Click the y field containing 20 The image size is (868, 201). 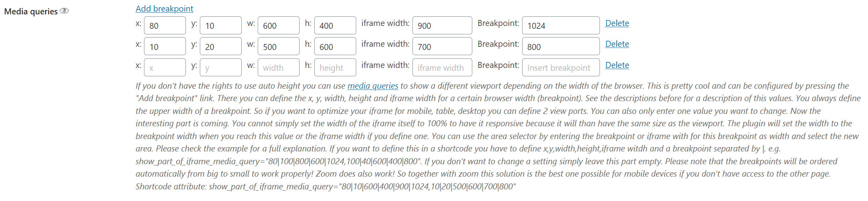pyautogui.click(x=221, y=46)
